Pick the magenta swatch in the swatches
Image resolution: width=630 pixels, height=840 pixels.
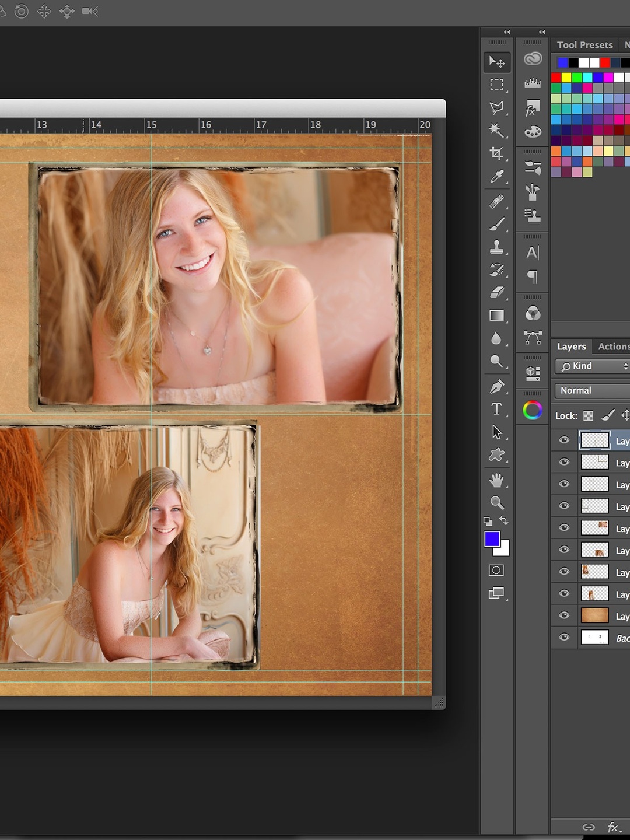[608, 78]
